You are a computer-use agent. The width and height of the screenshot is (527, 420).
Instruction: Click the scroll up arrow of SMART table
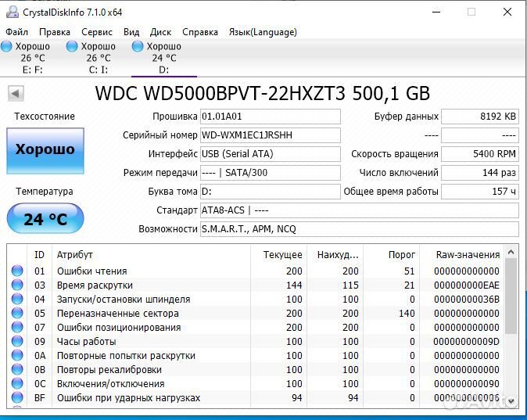coord(511,252)
